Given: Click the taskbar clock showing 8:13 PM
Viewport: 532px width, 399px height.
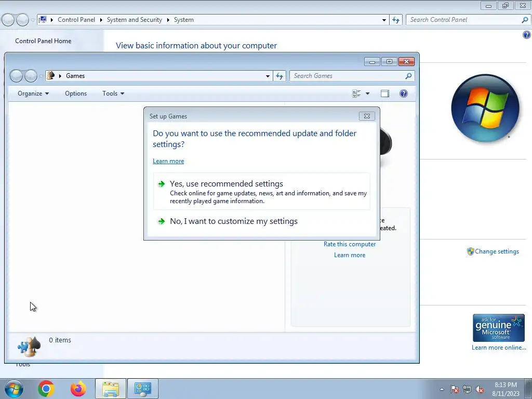Looking at the screenshot, I should pyautogui.click(x=506, y=389).
